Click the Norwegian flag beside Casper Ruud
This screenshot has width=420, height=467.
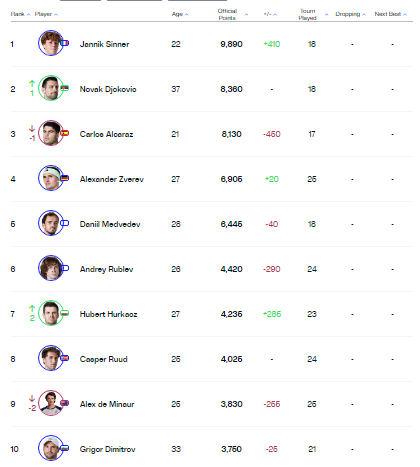click(x=65, y=358)
